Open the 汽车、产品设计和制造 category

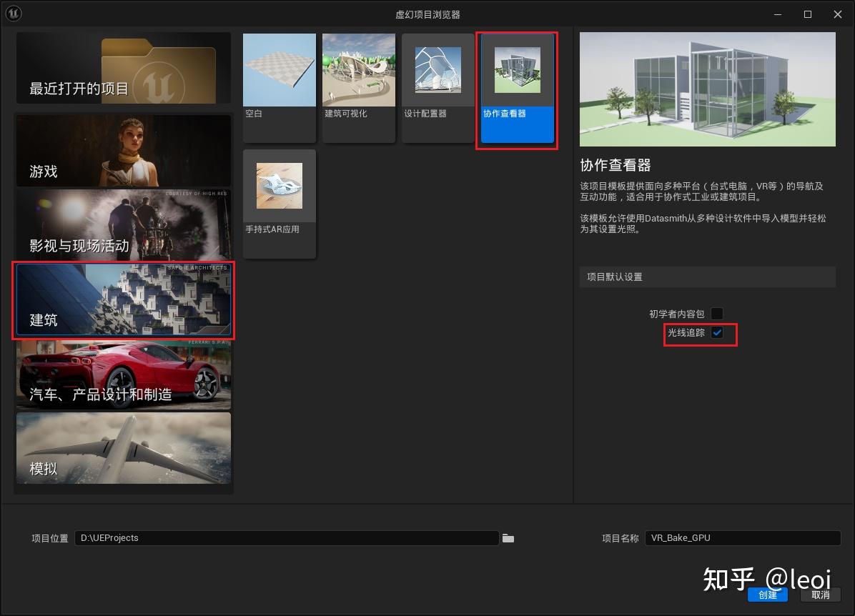click(122, 375)
